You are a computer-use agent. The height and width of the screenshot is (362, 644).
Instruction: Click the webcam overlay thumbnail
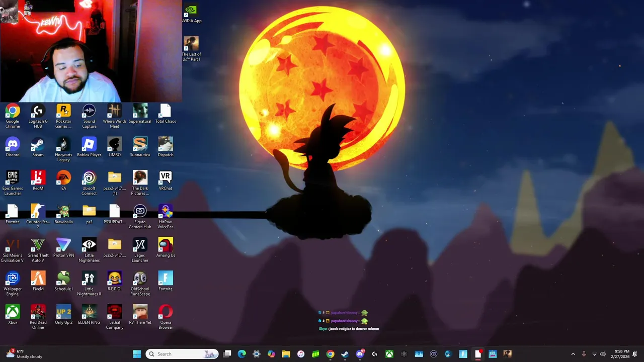(x=91, y=51)
